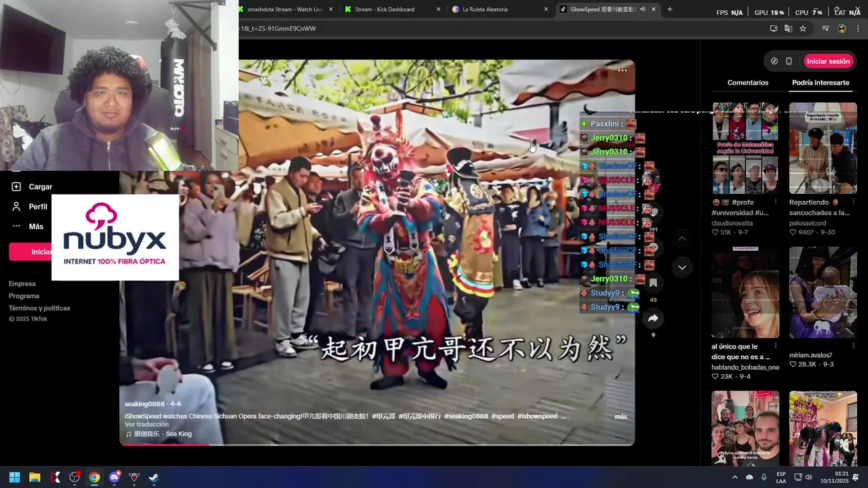Click the browser address bar URL
This screenshot has width=868, height=488.
[x=502, y=28]
